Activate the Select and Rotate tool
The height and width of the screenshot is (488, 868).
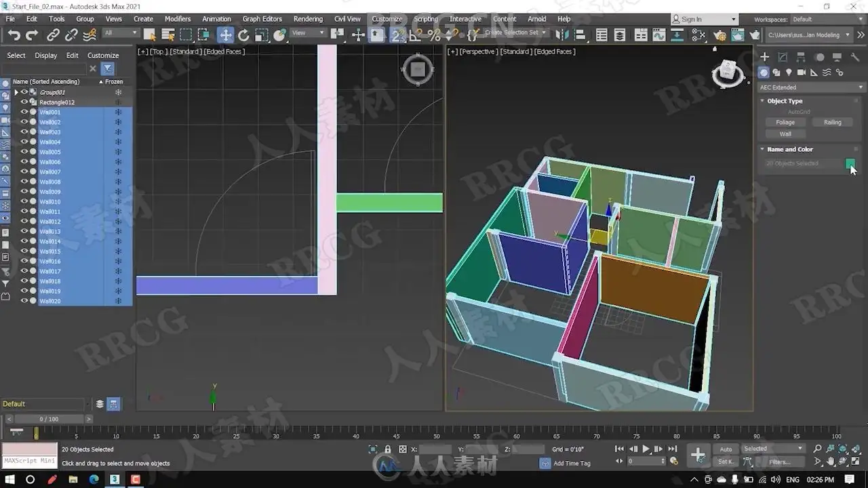243,35
